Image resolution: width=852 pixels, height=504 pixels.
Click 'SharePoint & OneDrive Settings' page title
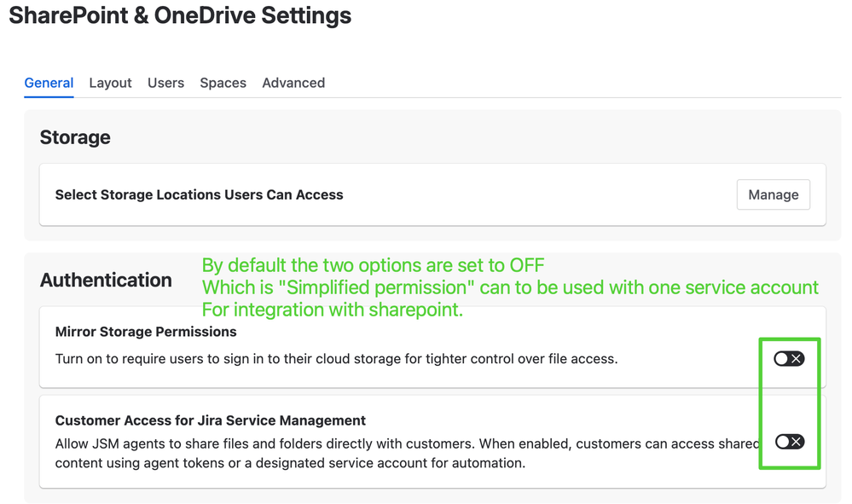pos(180,15)
